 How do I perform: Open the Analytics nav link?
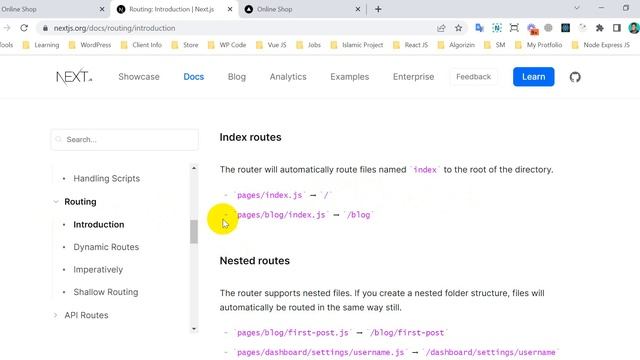pos(288,77)
